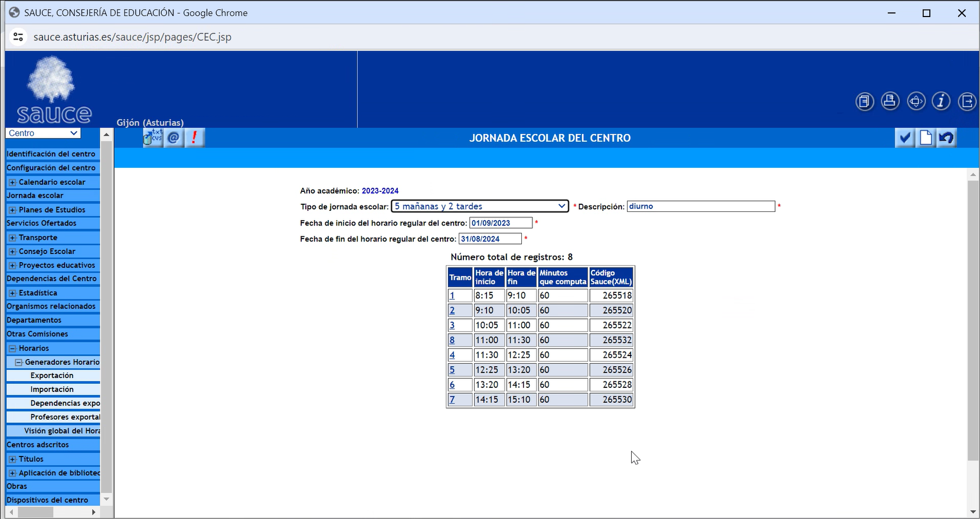Open tramo 6 link in table
Screen dimensions: 980x519
[452, 385]
